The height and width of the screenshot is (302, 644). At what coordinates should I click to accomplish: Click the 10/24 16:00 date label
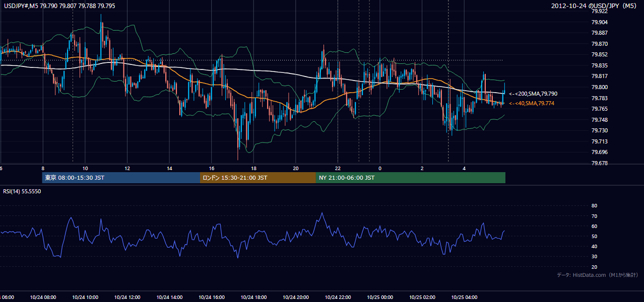coord(212,297)
